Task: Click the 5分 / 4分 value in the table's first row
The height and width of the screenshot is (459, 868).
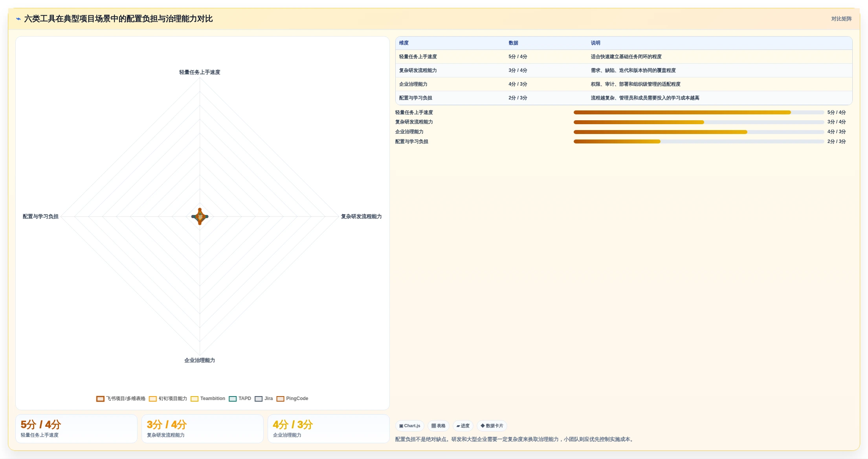Action: (518, 57)
